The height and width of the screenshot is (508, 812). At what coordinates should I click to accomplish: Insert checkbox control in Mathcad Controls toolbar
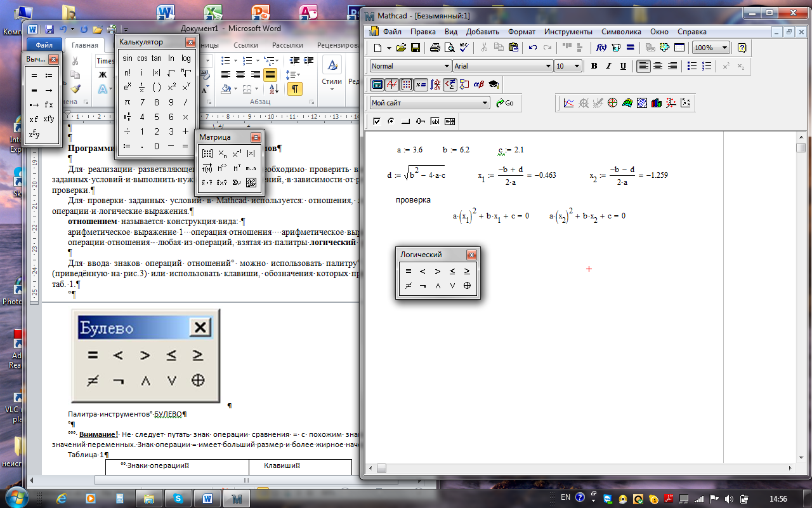377,121
